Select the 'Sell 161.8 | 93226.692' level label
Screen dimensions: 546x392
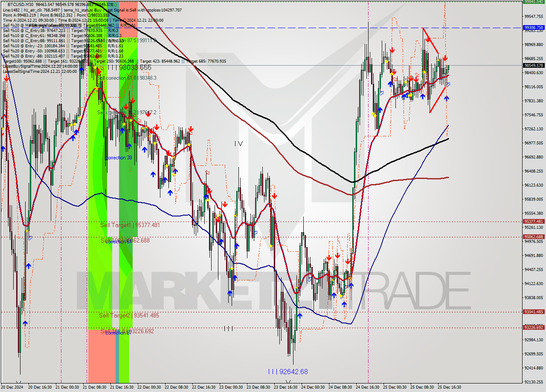(x=127, y=331)
